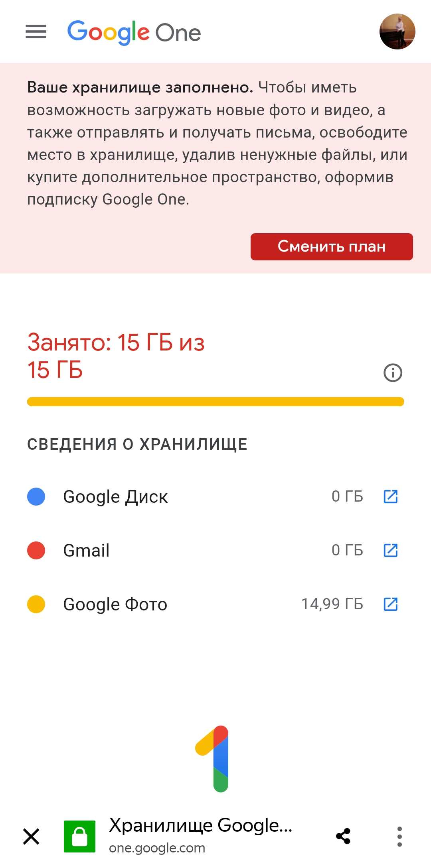Open the three-dot browser options menu
The width and height of the screenshot is (431, 868).
(x=399, y=836)
